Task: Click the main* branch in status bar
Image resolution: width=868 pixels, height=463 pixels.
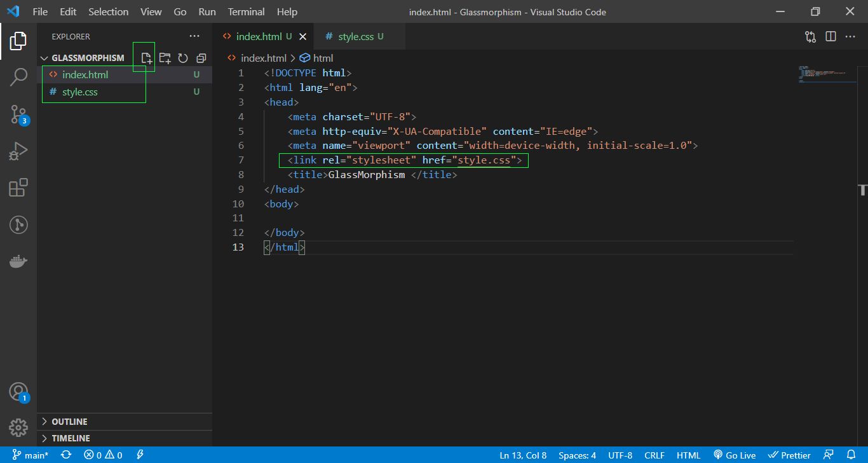Action: coord(30,455)
